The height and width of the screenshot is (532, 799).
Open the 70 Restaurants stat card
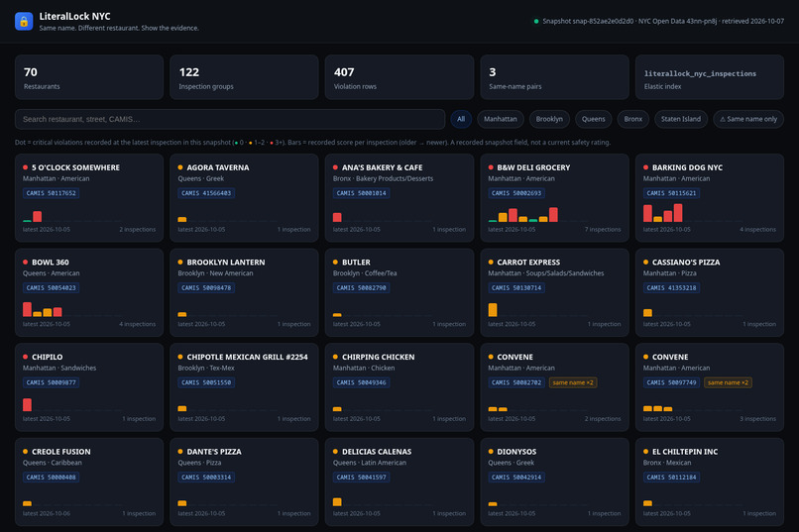click(89, 77)
